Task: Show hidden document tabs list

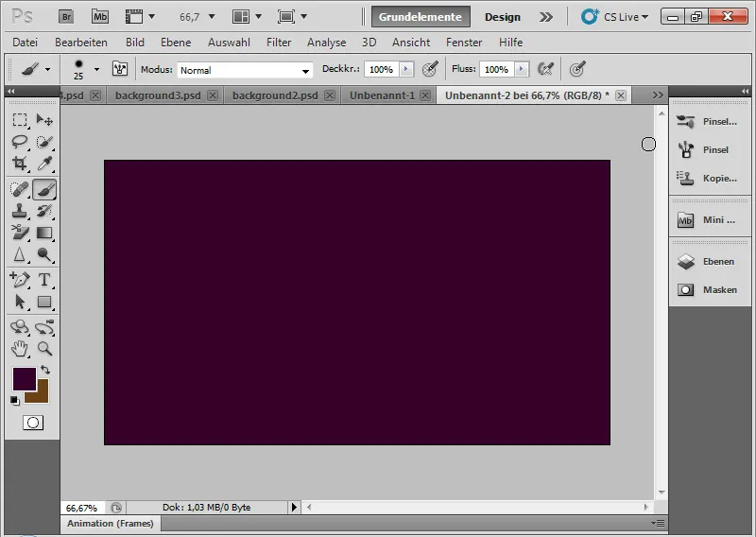Action: [658, 95]
